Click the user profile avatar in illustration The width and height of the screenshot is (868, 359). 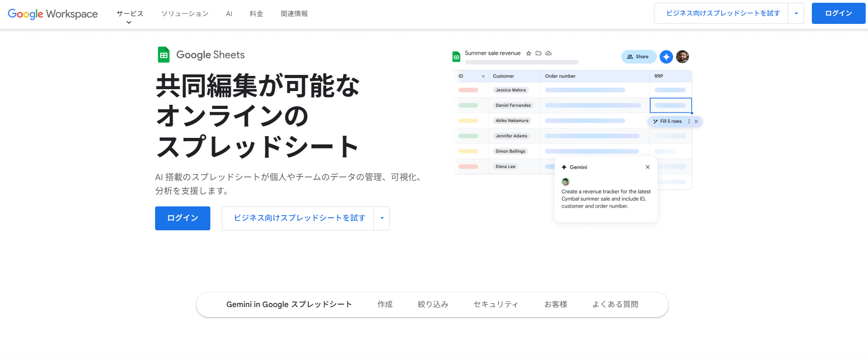(683, 57)
